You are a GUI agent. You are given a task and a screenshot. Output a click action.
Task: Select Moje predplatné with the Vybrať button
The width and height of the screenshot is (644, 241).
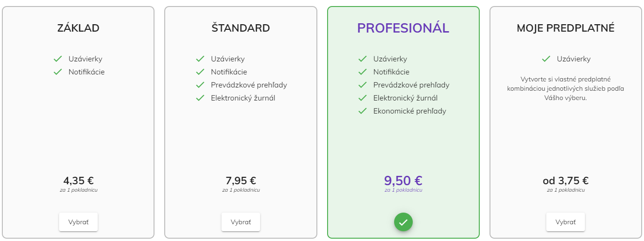pos(565,222)
